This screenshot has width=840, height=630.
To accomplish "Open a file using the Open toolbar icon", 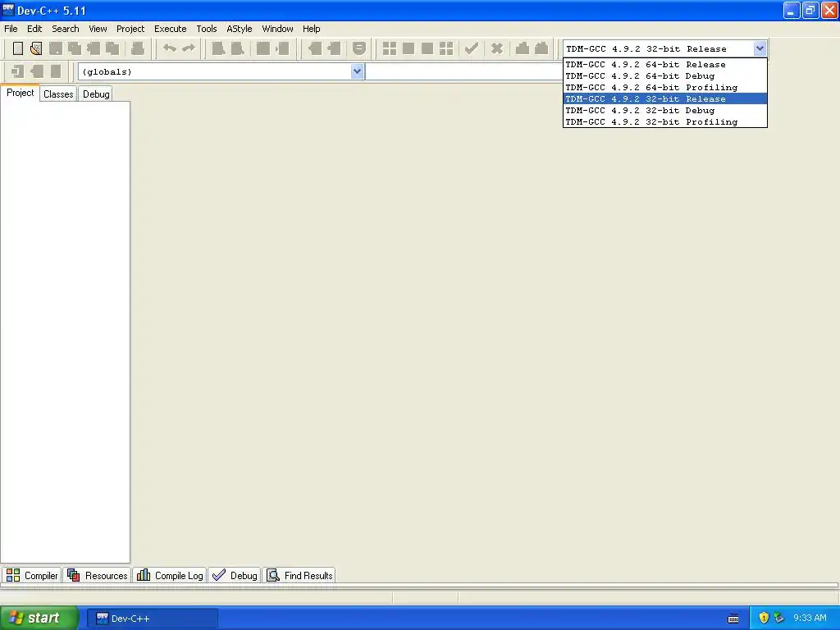I will click(36, 48).
